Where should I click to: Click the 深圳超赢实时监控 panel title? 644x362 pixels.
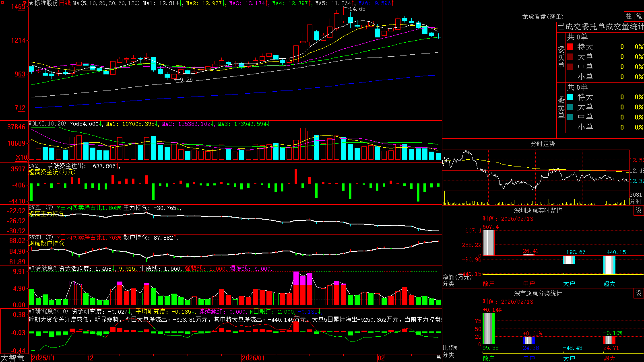pyautogui.click(x=538, y=210)
